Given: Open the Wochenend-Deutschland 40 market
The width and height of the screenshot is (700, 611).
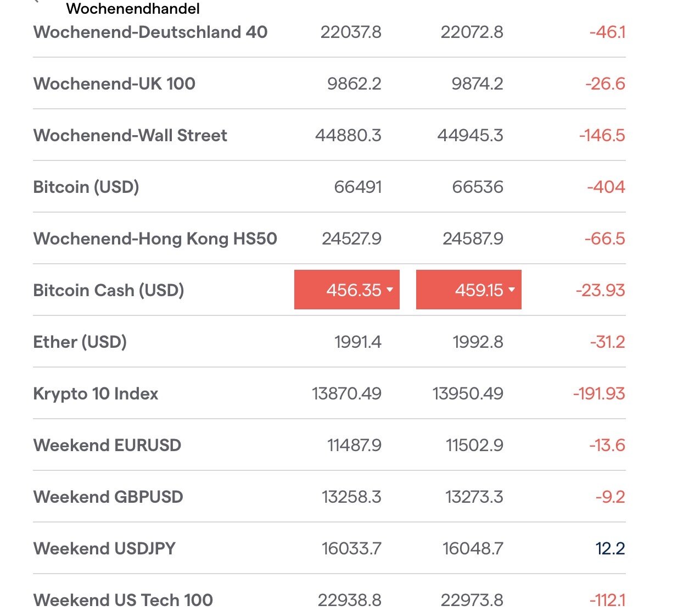Looking at the screenshot, I should (150, 32).
